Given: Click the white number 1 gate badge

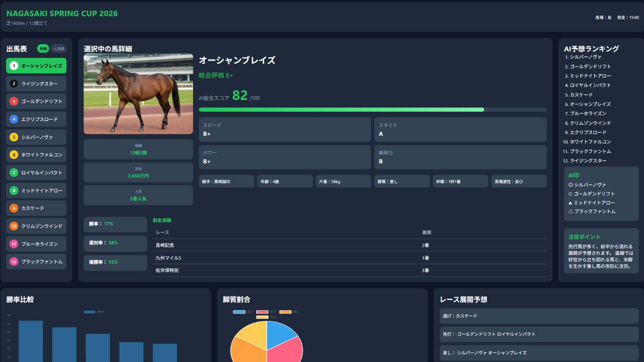Looking at the screenshot, I should click(x=14, y=66).
